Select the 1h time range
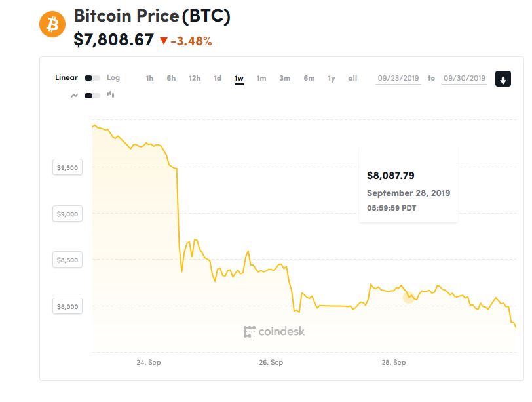Screen dimensions: 532x402 (149, 79)
